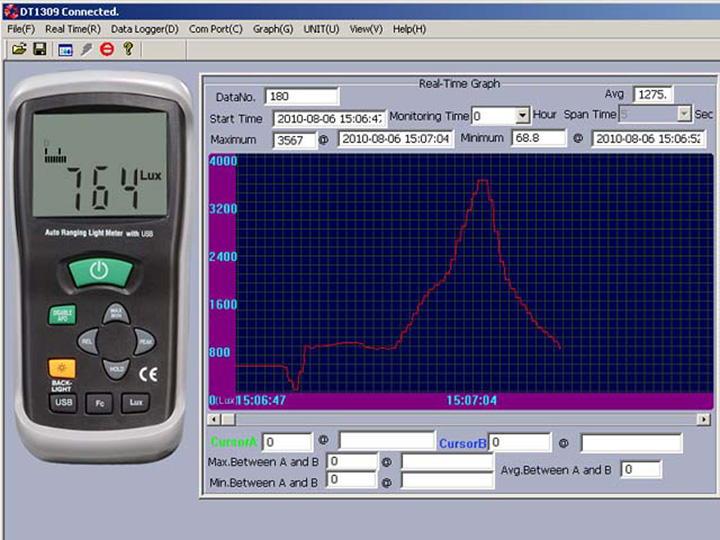This screenshot has height=540, width=720.
Task: Click the graph scrollbar right arrow
Action: click(x=703, y=419)
